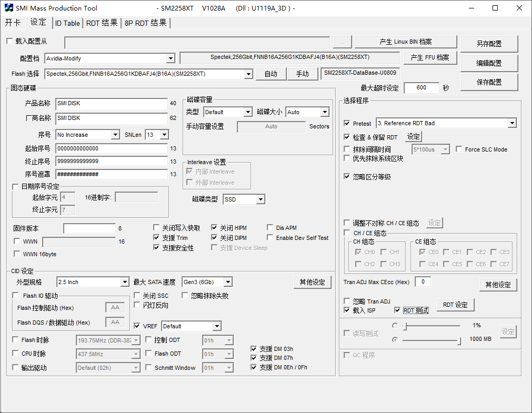This screenshot has width=532, height=413.
Task: Go to the 开卡 tab
Action: tap(13, 23)
